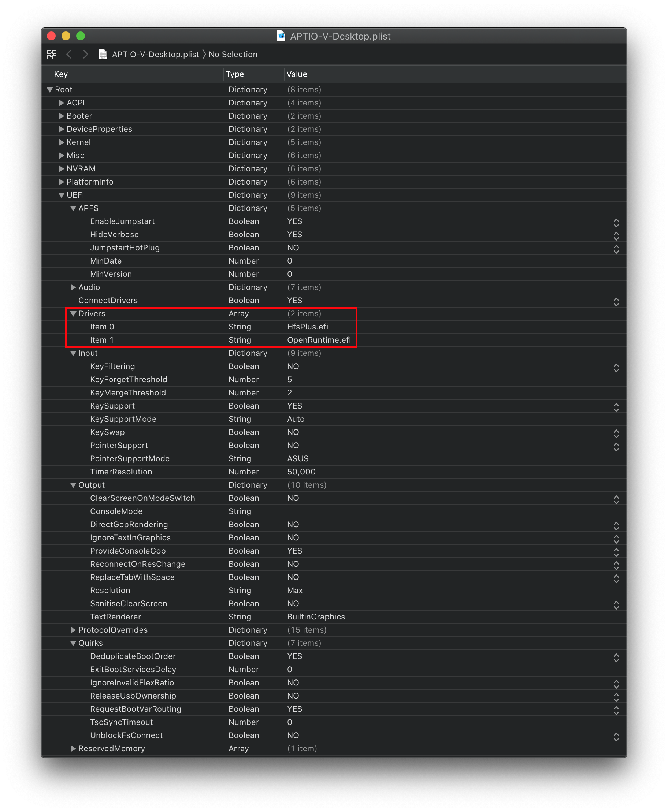Screen dimensions: 668x812
Task: Click the plist document icon in breadcrumb
Action: (103, 54)
